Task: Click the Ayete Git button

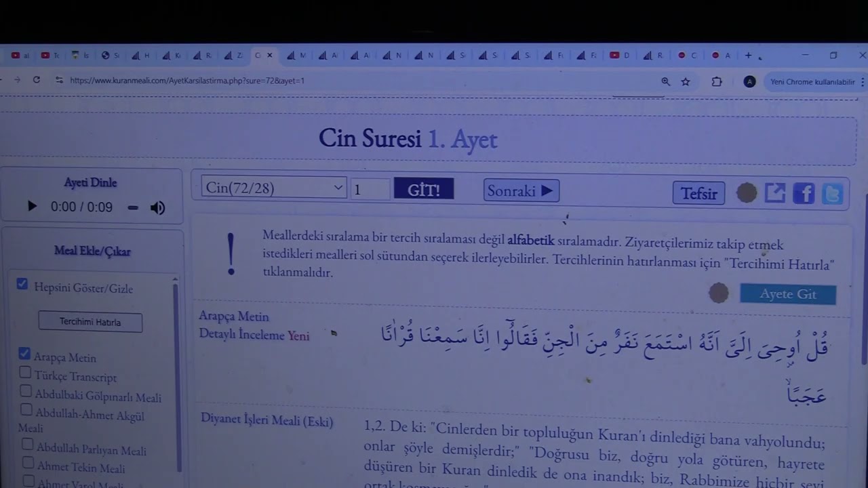Action: point(788,294)
